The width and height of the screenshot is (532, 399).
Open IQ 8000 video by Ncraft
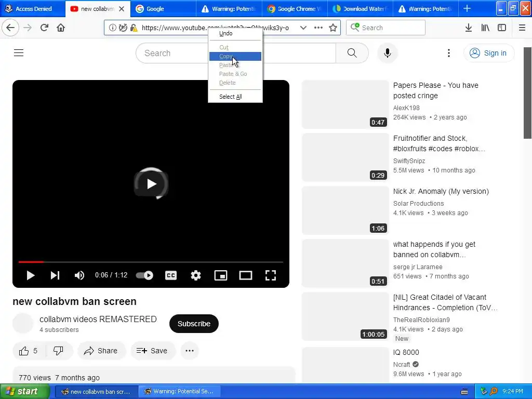pos(406,353)
